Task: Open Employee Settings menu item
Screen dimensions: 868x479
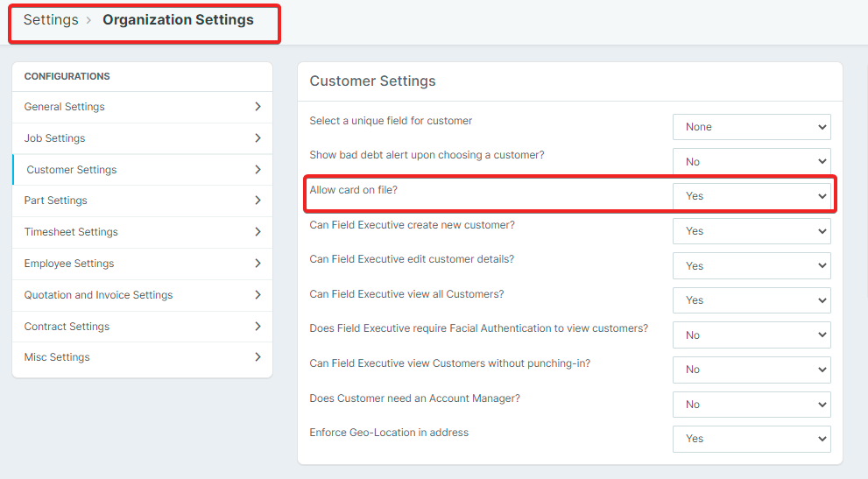Action: click(x=69, y=264)
